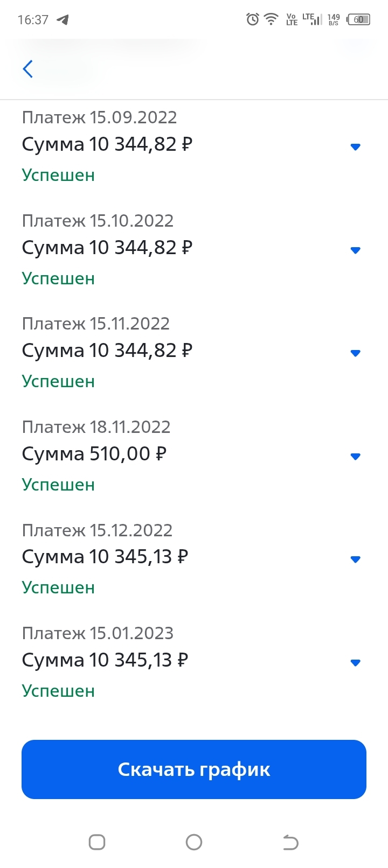Viewport: 388px width, 868px height.
Task: Expand the 15.10.2022 payment details
Action: pos(355,250)
